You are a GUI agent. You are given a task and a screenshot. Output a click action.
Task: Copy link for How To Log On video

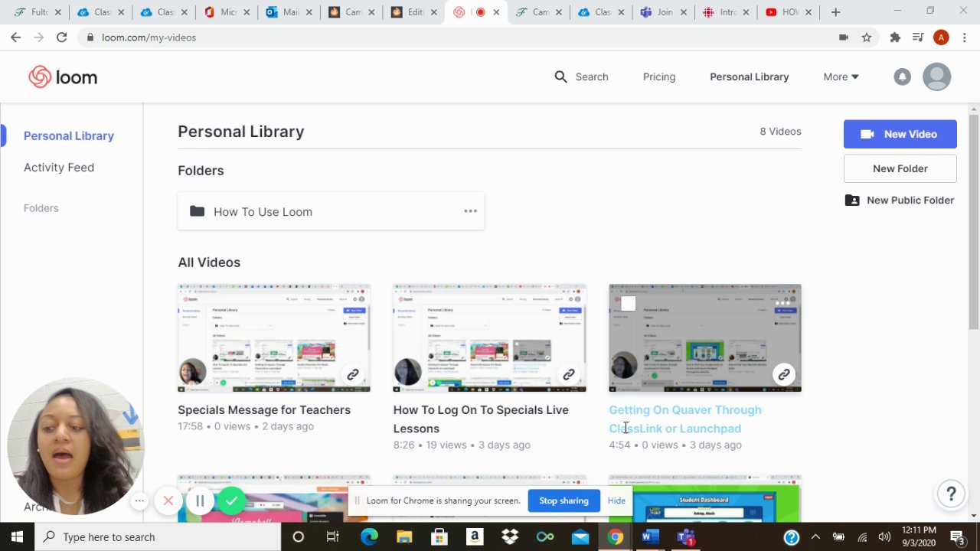tap(569, 374)
